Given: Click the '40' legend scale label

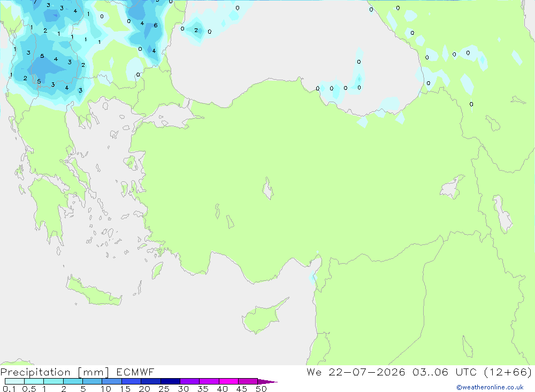Looking at the screenshot, I should 223,389.
